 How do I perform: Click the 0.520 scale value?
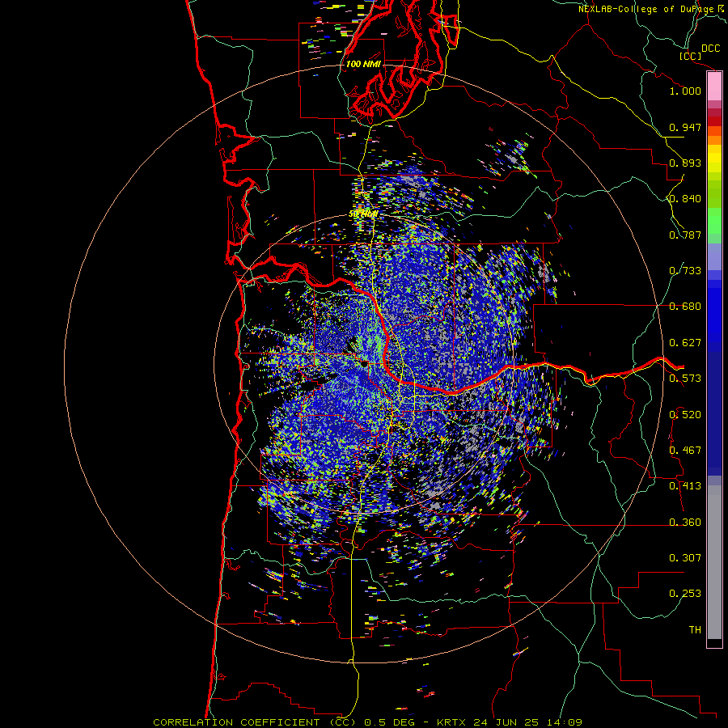pyautogui.click(x=685, y=414)
